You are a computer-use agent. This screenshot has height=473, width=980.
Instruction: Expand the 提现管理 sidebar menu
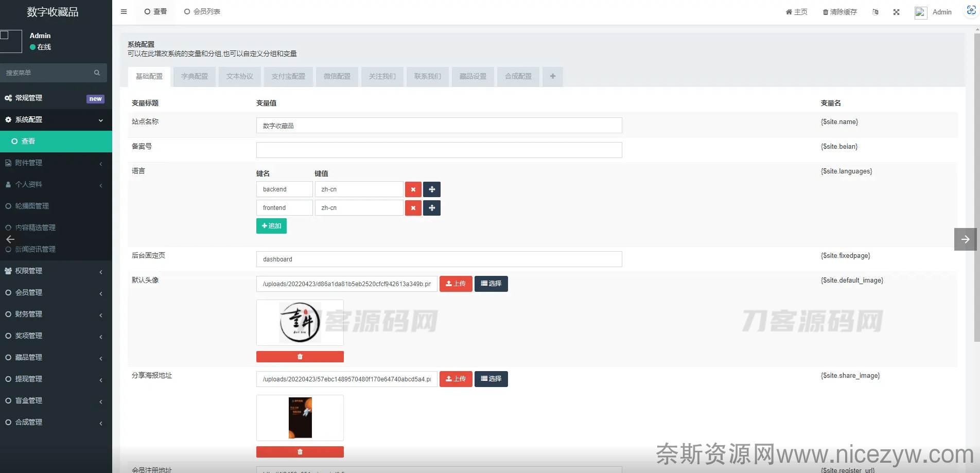[x=56, y=379]
